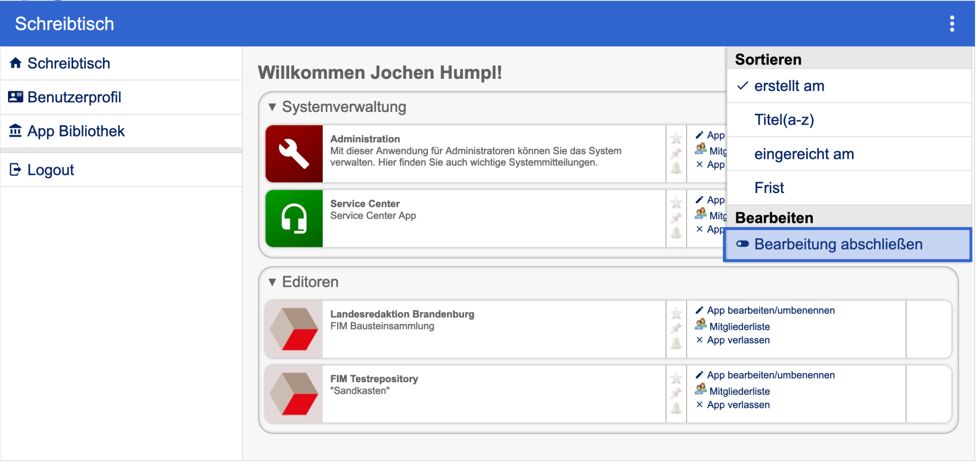This screenshot has width=980, height=469.
Task: Collapse the Systemverwaltung section
Action: [x=273, y=107]
